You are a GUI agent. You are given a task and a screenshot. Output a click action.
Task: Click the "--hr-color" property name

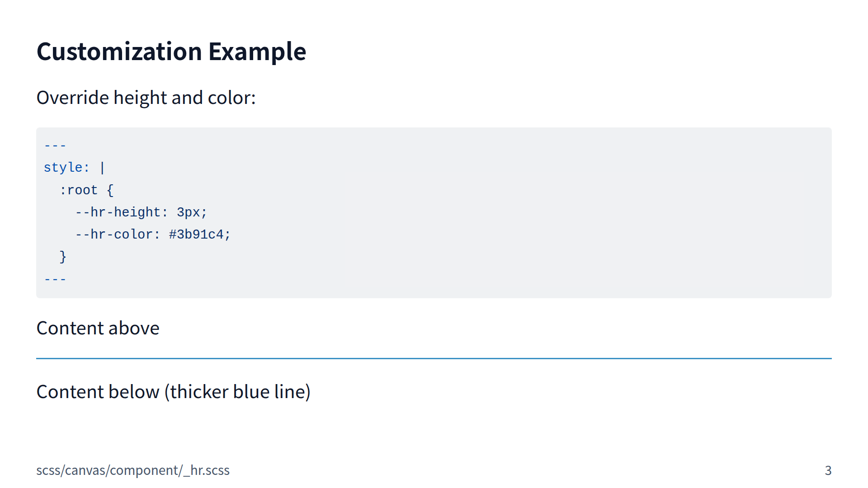click(114, 235)
